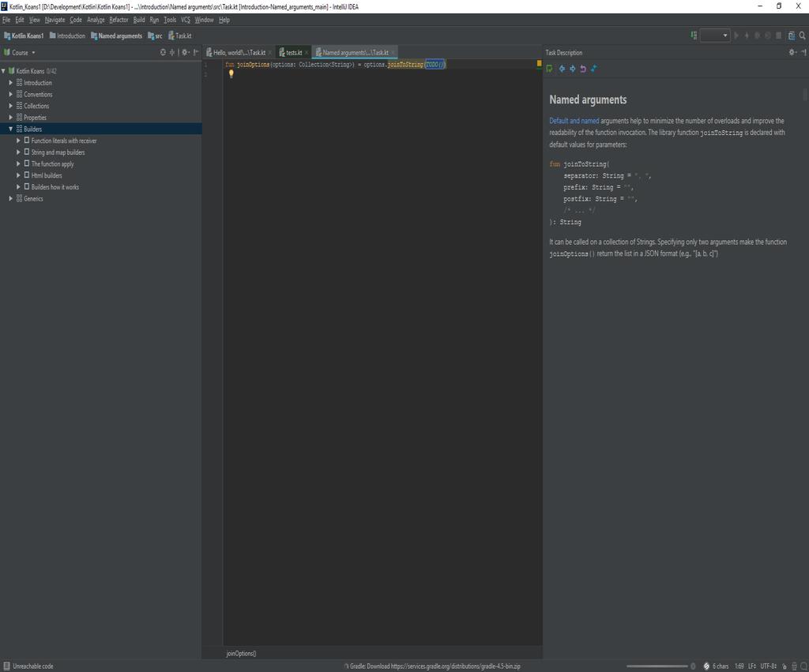This screenshot has width=809, height=672.
Task: Hide the Course tool window
Action: (x=196, y=52)
